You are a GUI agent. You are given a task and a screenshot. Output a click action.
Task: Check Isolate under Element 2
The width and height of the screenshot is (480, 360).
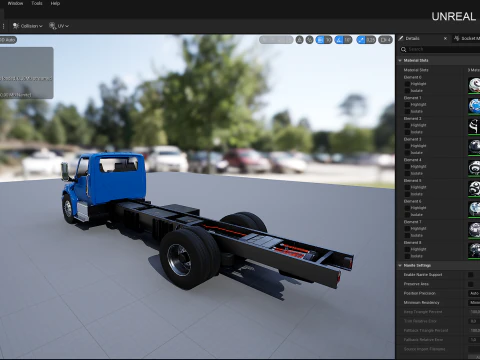pyautogui.click(x=407, y=132)
